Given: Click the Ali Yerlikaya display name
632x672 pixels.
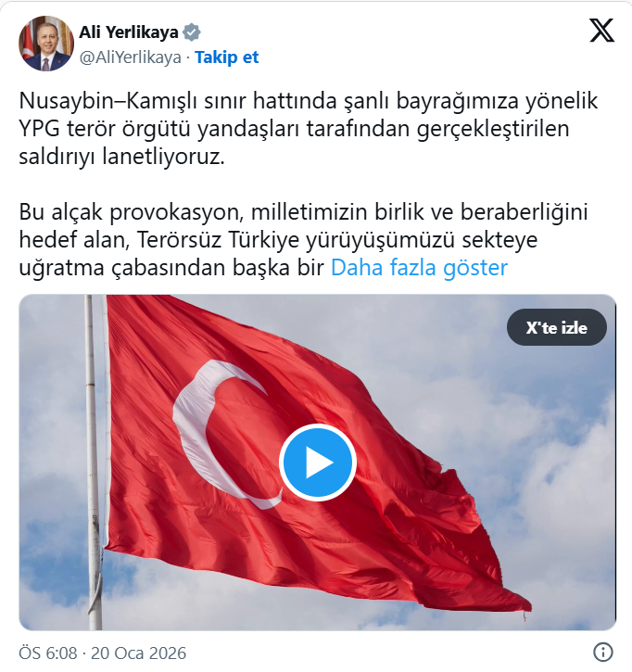Looking at the screenshot, I should [129, 32].
